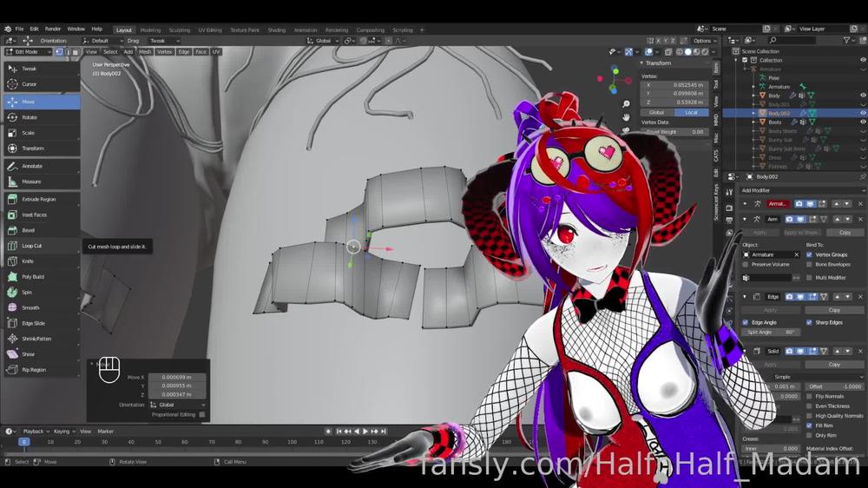Select the Measure tool
Viewport: 868px width, 488px height.
[42, 181]
